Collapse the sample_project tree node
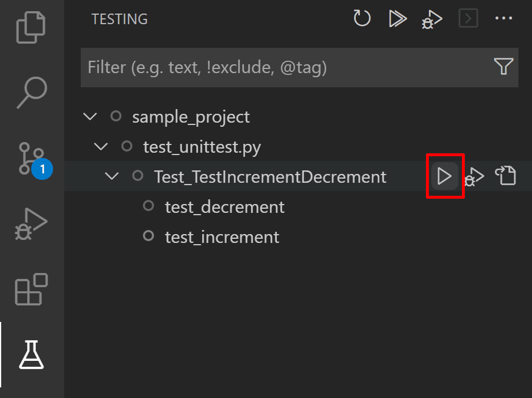 tap(90, 116)
